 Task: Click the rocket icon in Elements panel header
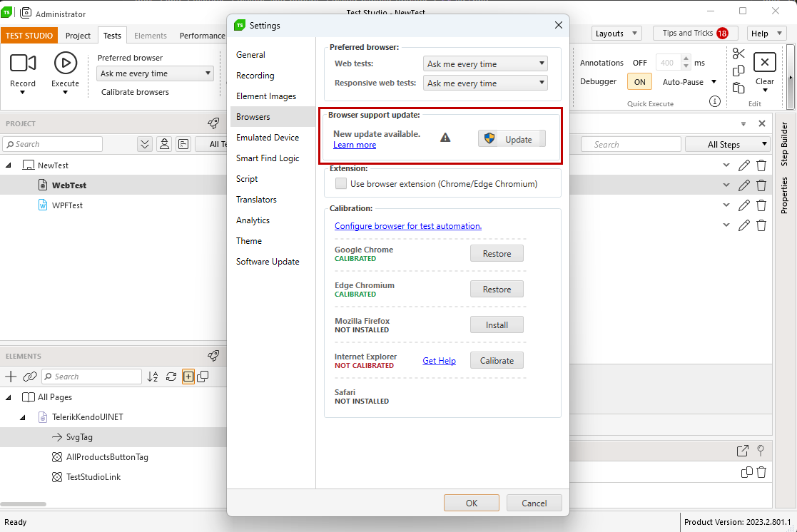(213, 356)
